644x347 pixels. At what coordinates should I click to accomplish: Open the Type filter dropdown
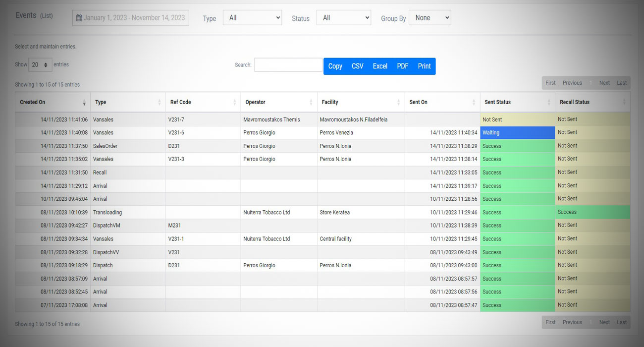point(252,18)
